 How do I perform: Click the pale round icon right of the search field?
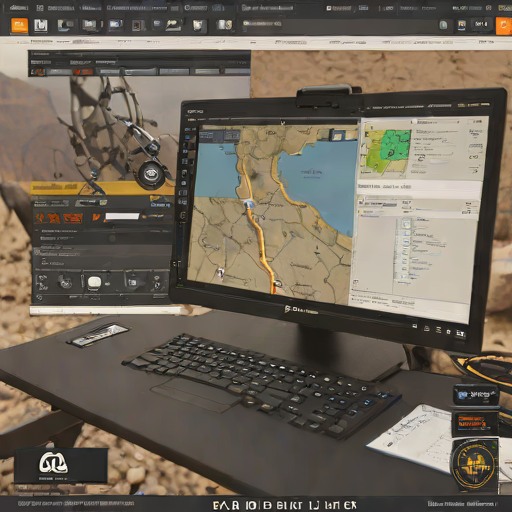pyautogui.click(x=443, y=25)
